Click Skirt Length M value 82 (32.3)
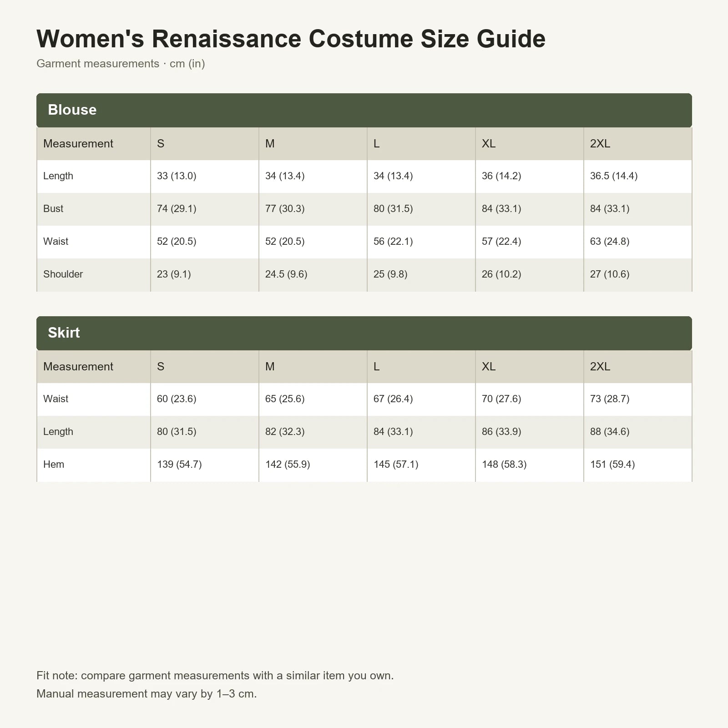 coord(285,432)
